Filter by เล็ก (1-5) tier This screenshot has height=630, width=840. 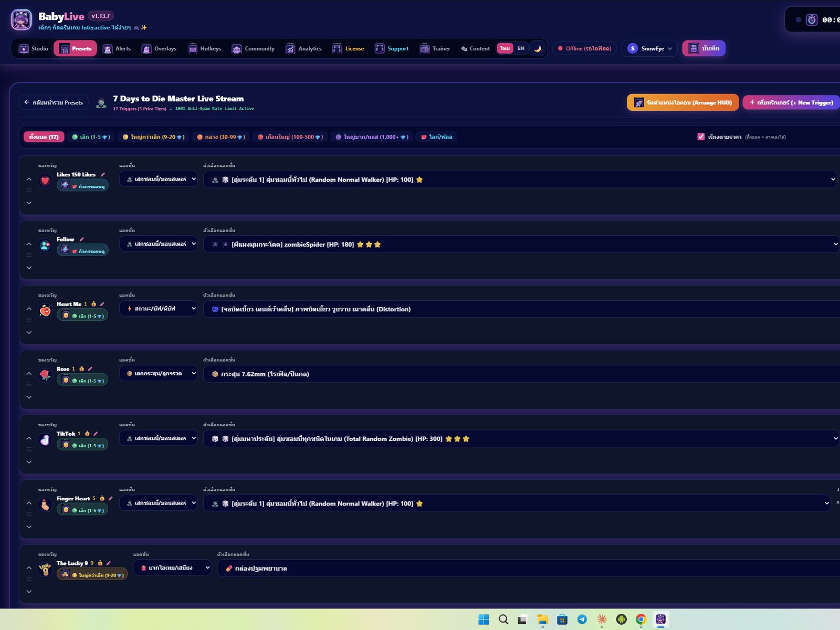(91, 137)
